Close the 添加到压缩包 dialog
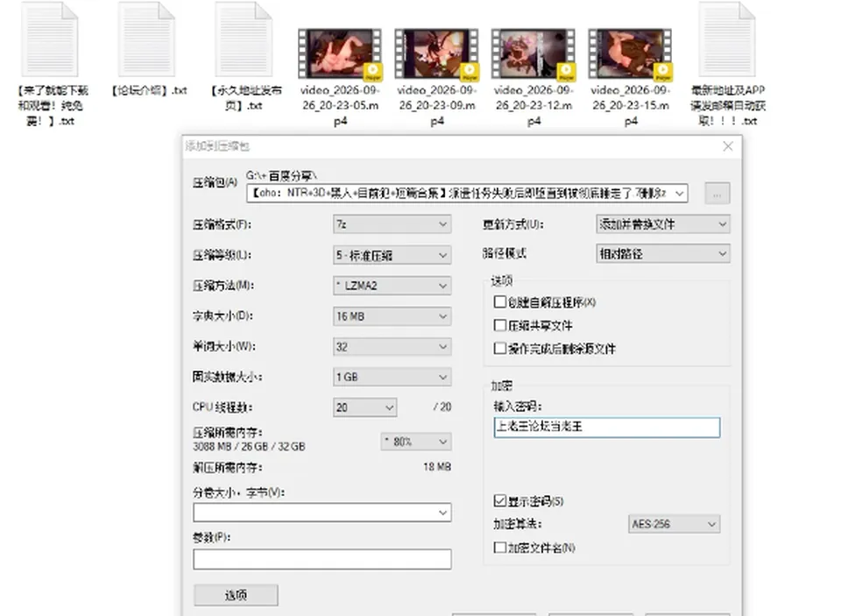The image size is (841, 616). [x=728, y=146]
